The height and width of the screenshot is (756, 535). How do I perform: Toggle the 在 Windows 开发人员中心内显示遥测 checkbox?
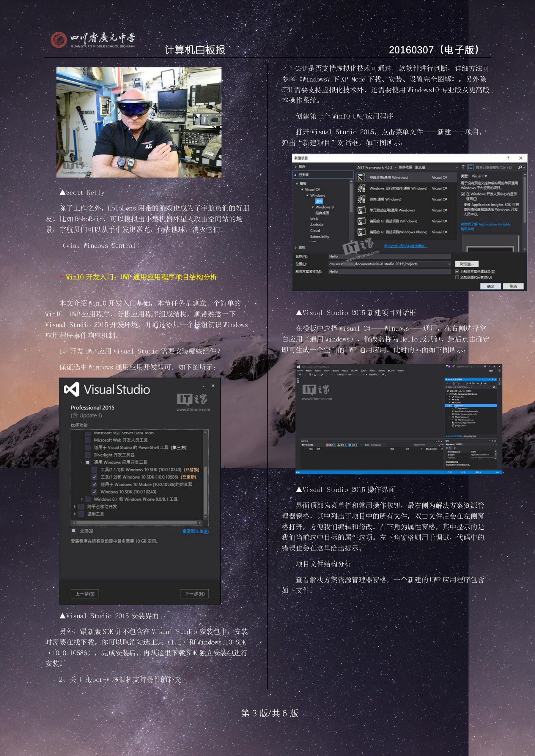pyautogui.click(x=463, y=194)
